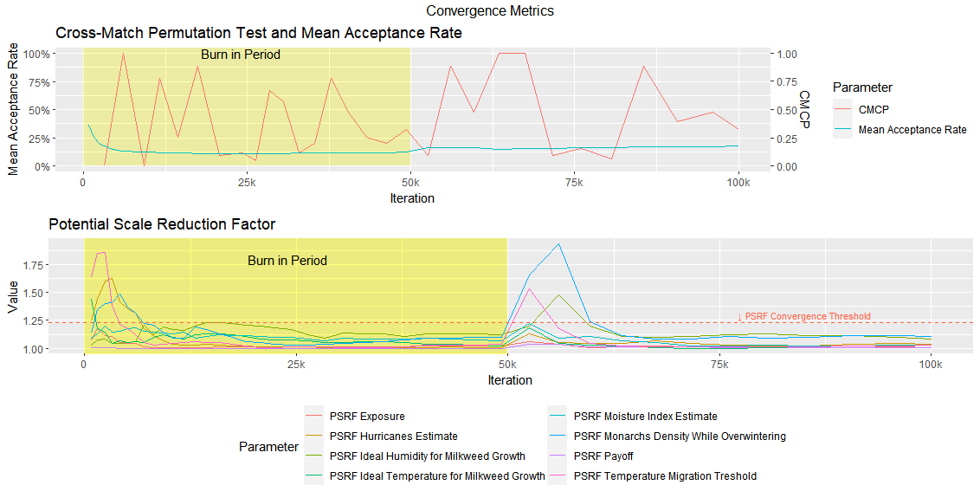
Task: Click the '75k' x-axis tick of top chart
Action: click(x=574, y=183)
